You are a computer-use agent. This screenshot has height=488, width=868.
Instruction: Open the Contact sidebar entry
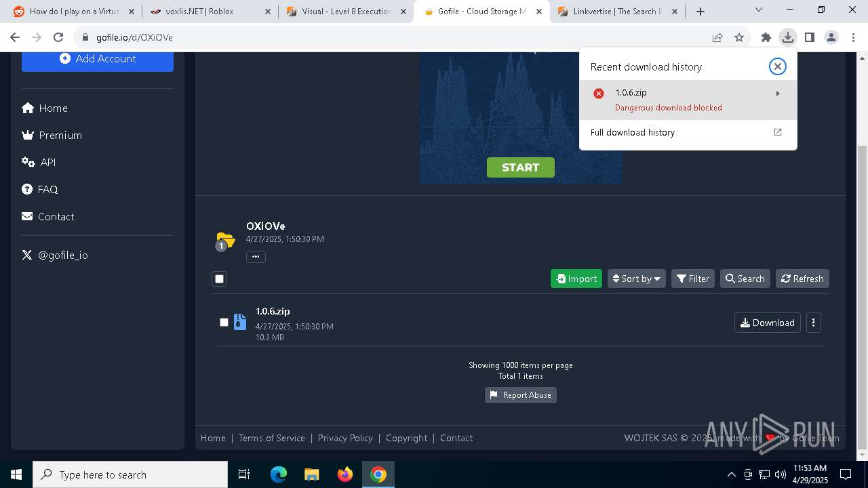pyautogui.click(x=47, y=217)
